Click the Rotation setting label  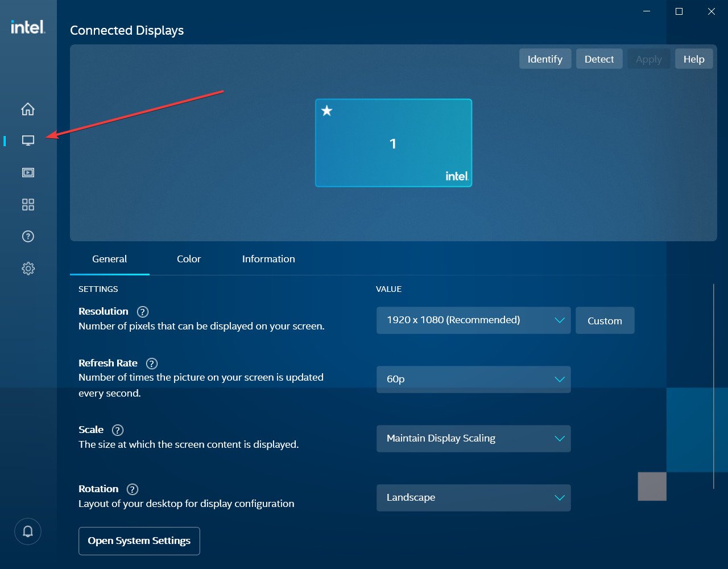[x=98, y=489]
